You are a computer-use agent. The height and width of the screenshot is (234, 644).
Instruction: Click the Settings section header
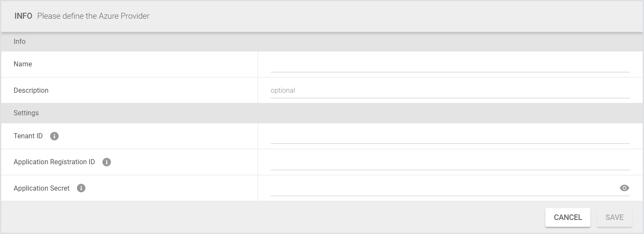(x=26, y=113)
